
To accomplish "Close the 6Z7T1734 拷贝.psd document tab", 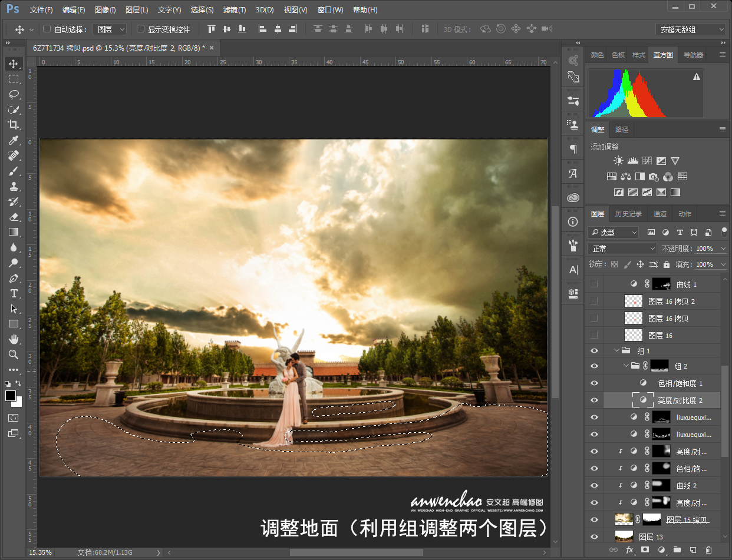I will [x=212, y=48].
